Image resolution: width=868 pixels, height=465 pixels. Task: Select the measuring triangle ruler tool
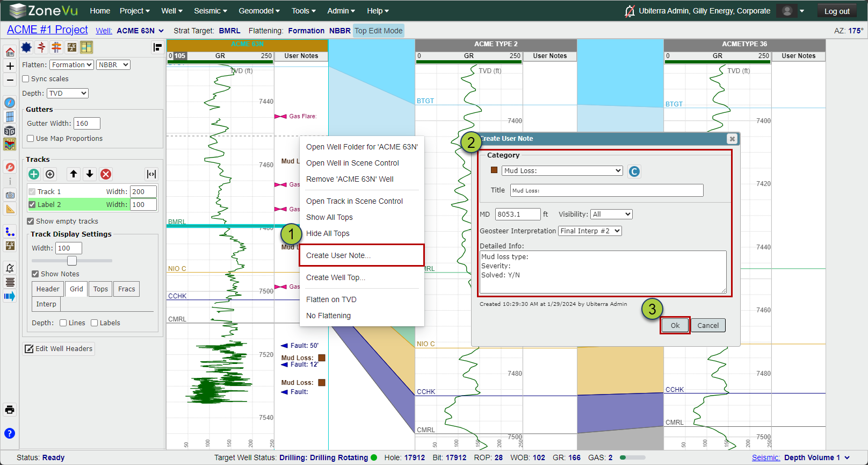coord(10,209)
